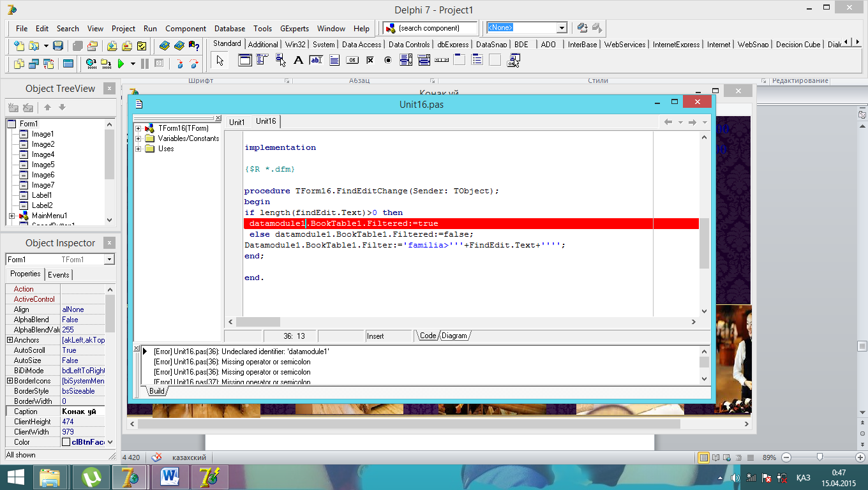Click the Pause program toolbar icon

coord(145,63)
